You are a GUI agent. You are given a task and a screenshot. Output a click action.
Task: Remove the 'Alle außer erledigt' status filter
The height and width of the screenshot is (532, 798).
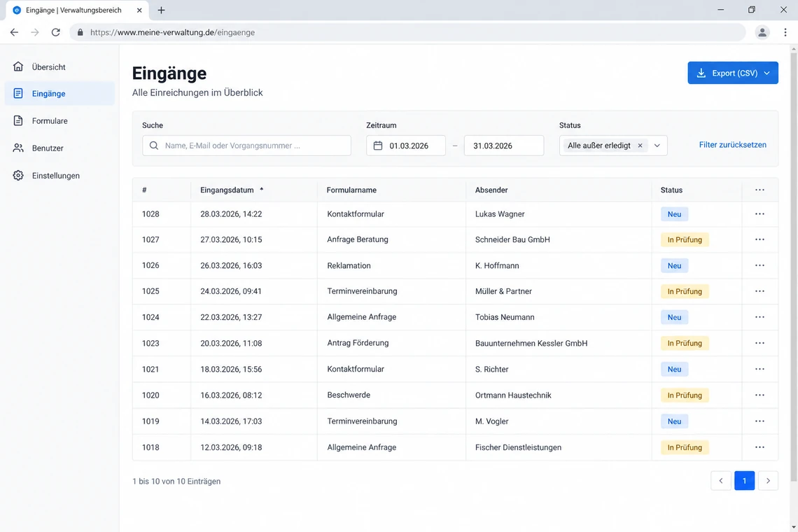point(640,146)
